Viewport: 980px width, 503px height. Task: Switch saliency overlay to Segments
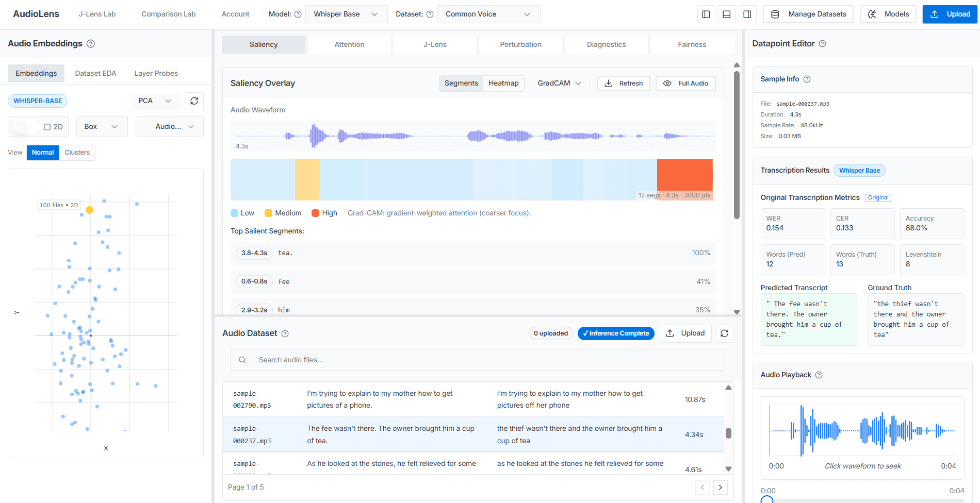(461, 83)
